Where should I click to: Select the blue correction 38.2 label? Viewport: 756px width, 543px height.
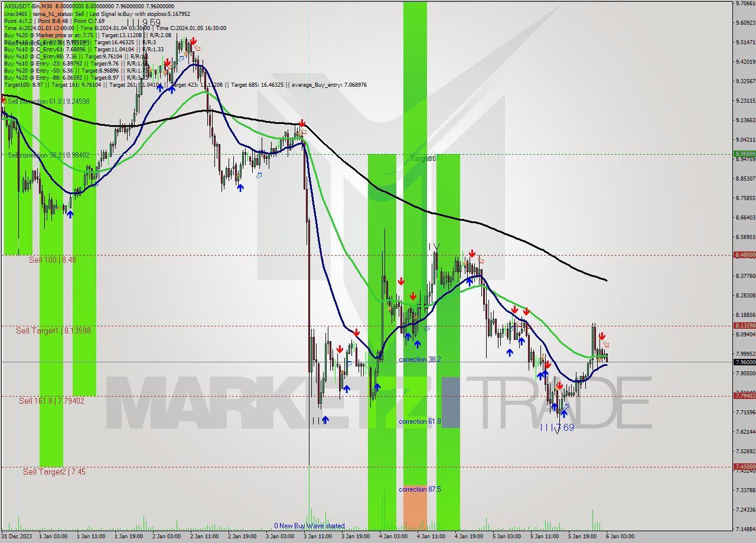[x=420, y=359]
